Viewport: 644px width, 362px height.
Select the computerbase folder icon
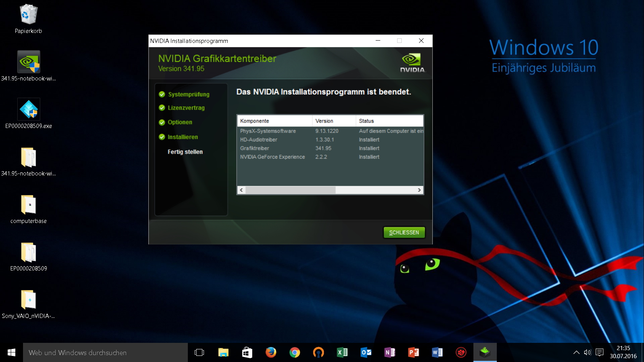tap(28, 209)
